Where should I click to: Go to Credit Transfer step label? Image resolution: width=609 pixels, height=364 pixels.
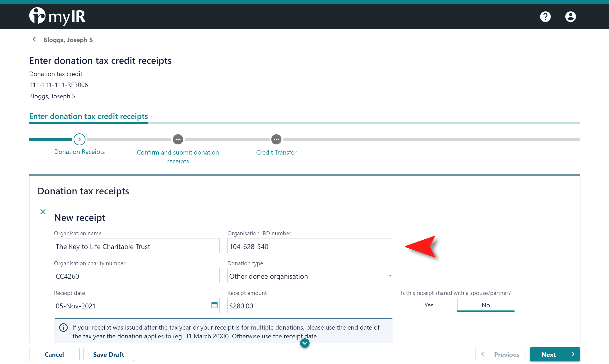pos(276,152)
